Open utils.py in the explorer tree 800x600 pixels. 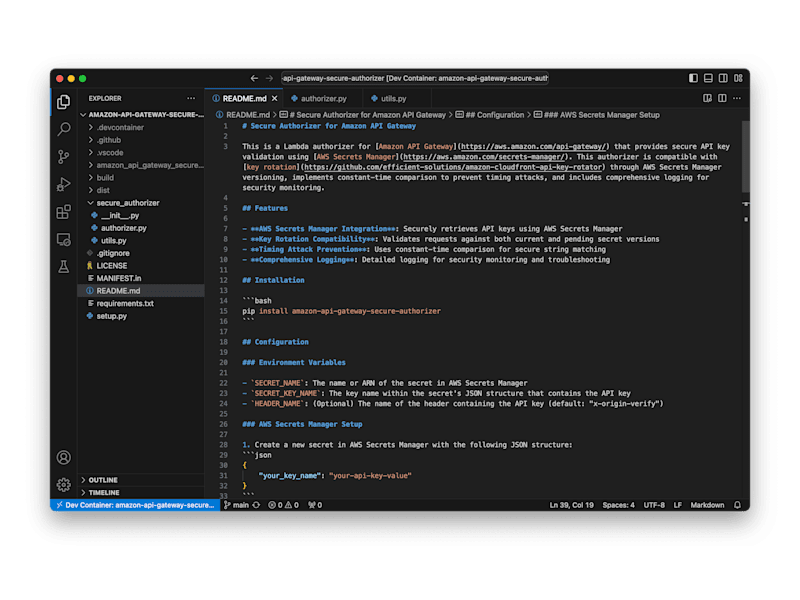coord(142,240)
